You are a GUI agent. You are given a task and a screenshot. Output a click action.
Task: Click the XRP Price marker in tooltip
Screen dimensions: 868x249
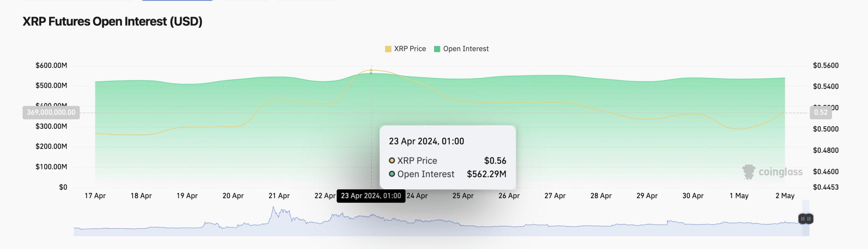pyautogui.click(x=392, y=160)
